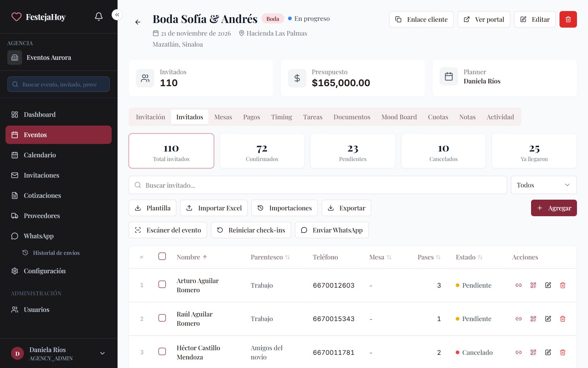Select all guests with header checkbox
Viewport: 588px width, 368px height.
point(162,256)
